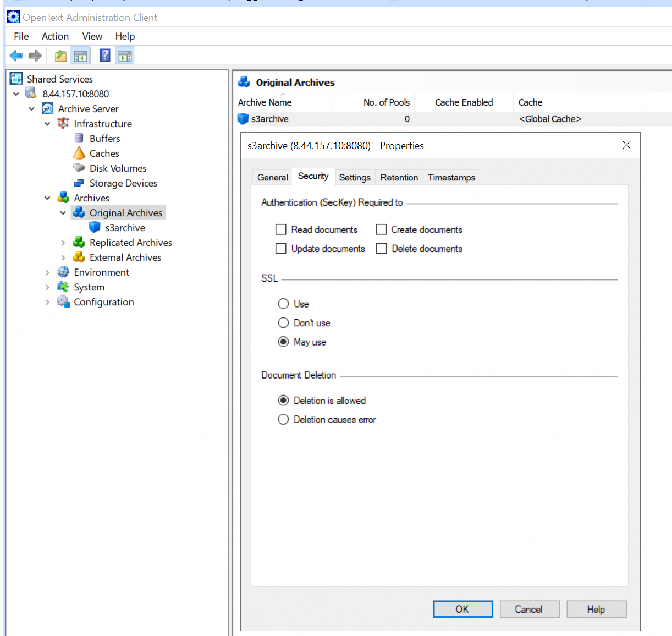Switch to the General tab
This screenshot has width=672, height=636.
coord(273,177)
